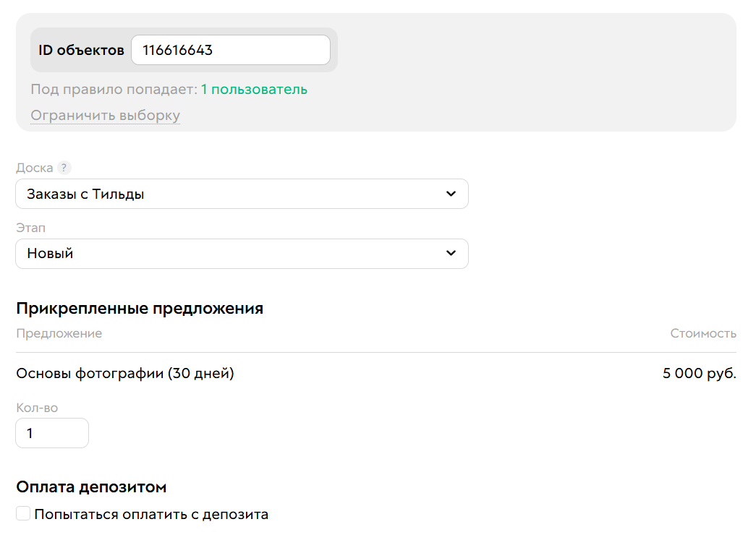756x540 pixels.
Task: Click the Доска field label
Action: (x=33, y=167)
